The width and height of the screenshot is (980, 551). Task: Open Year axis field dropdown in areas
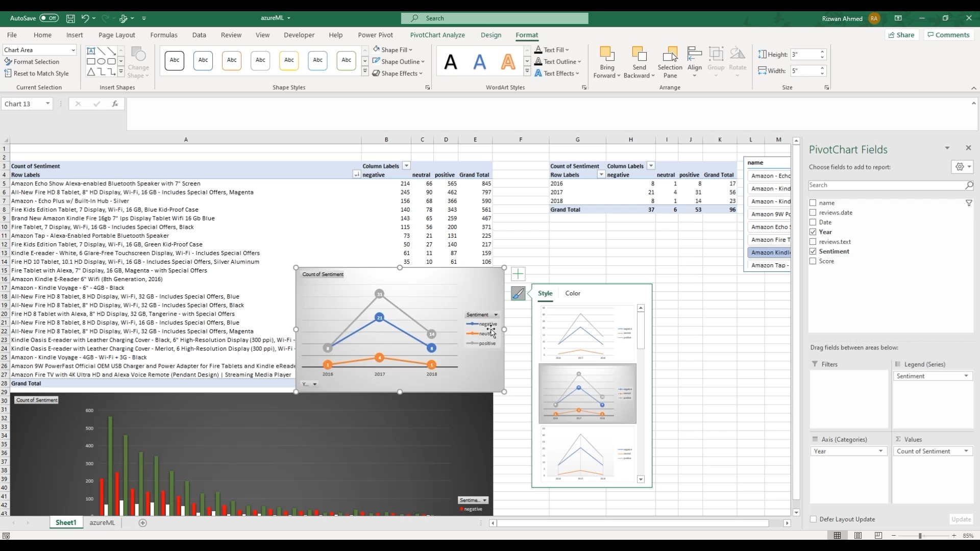pos(880,451)
